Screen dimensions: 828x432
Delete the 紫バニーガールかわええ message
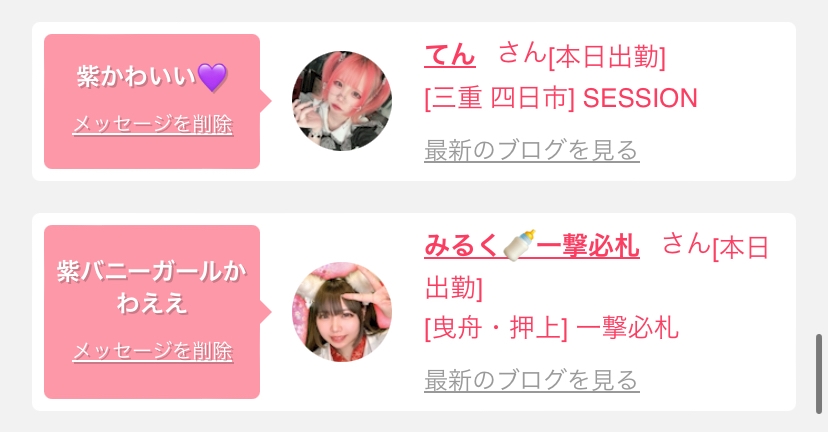(x=152, y=352)
